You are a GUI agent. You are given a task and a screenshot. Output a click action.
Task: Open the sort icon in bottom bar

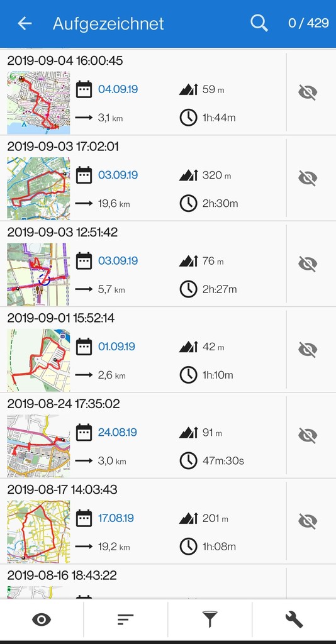[x=125, y=619]
